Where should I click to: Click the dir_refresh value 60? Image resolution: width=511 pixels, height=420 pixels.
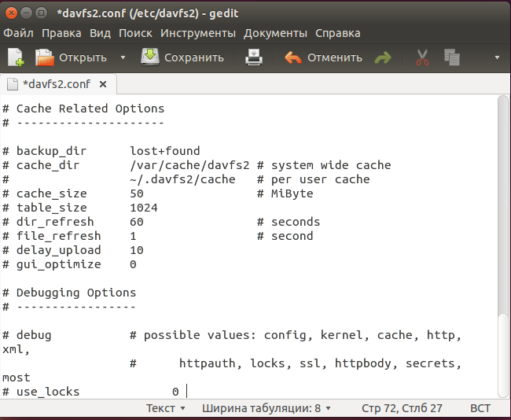pyautogui.click(x=137, y=222)
